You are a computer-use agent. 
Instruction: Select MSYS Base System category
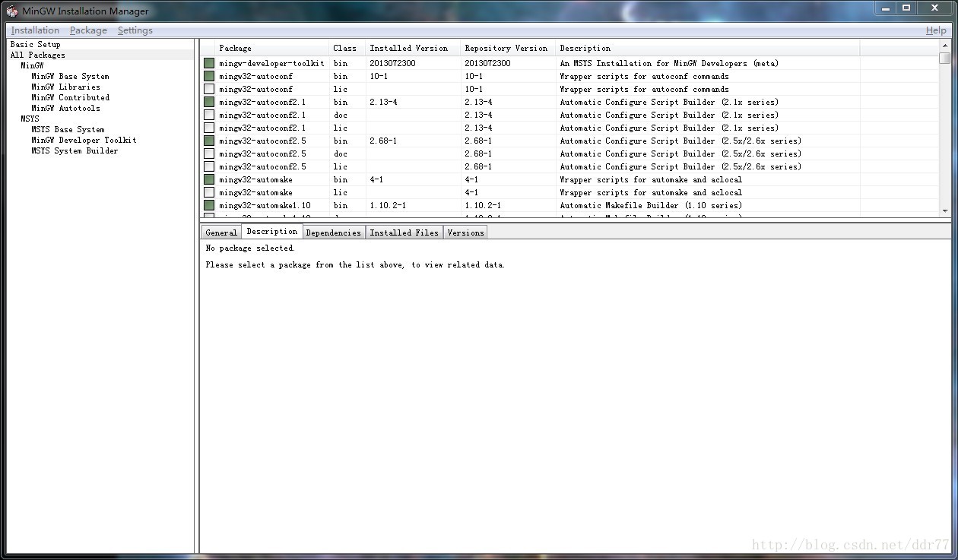pyautogui.click(x=68, y=129)
